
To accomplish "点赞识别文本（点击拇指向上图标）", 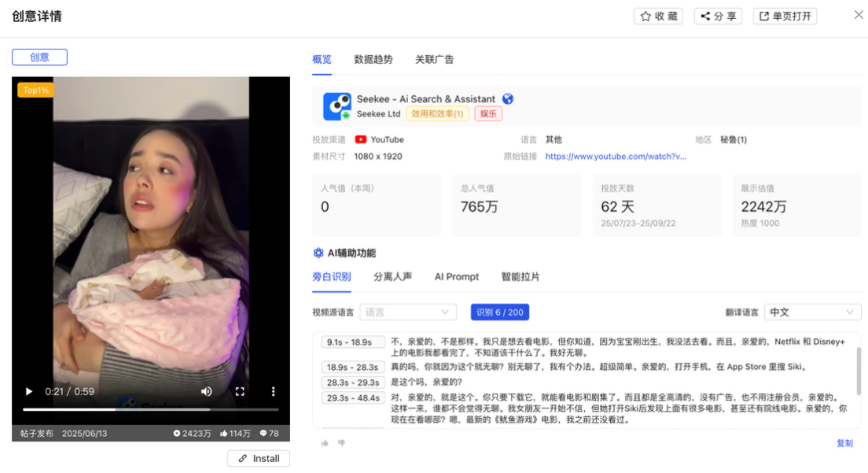I will 325,443.
